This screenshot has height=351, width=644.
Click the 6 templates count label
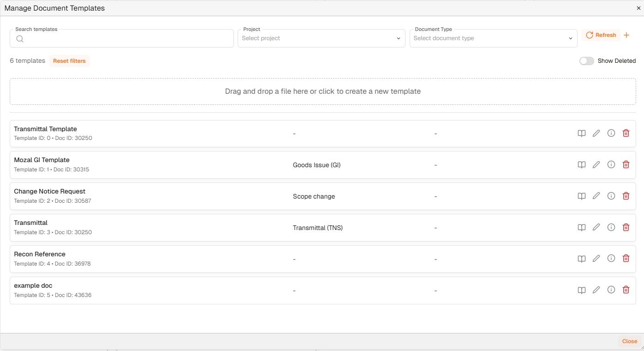click(28, 61)
